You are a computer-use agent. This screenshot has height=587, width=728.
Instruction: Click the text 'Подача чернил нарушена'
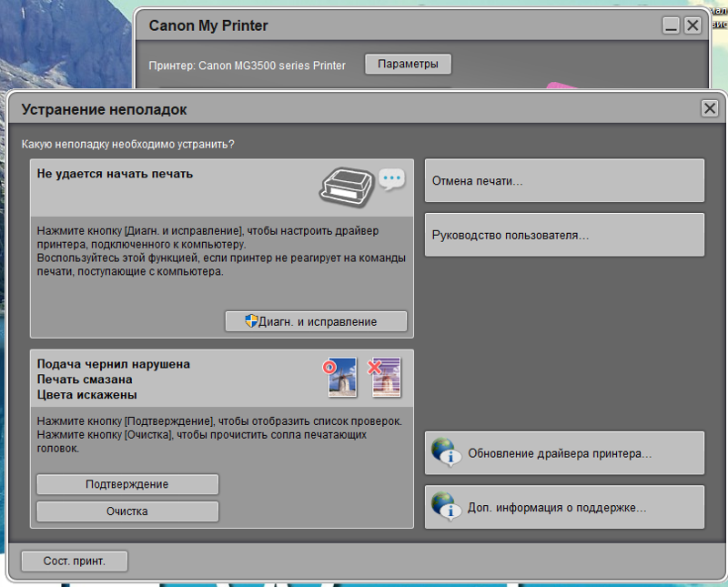(113, 364)
